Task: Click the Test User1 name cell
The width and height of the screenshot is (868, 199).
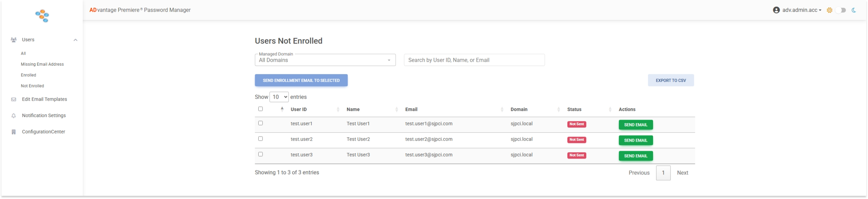Action: (358, 124)
